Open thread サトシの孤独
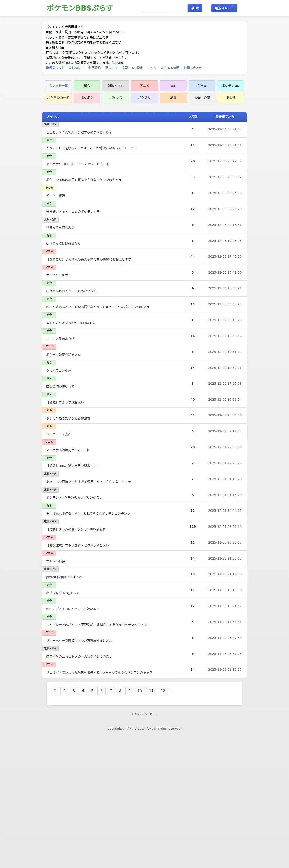Image resolution: width=289 pixels, height=868 pixels. tap(56, 561)
